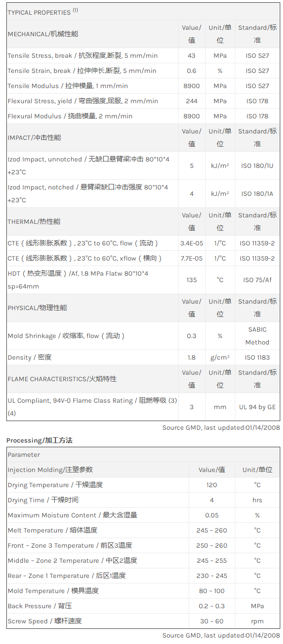Click the FLAME CHARACTERISTICS/火焰特性 header
Image resolution: width=283 pixels, height=644 pixels.
(x=62, y=379)
